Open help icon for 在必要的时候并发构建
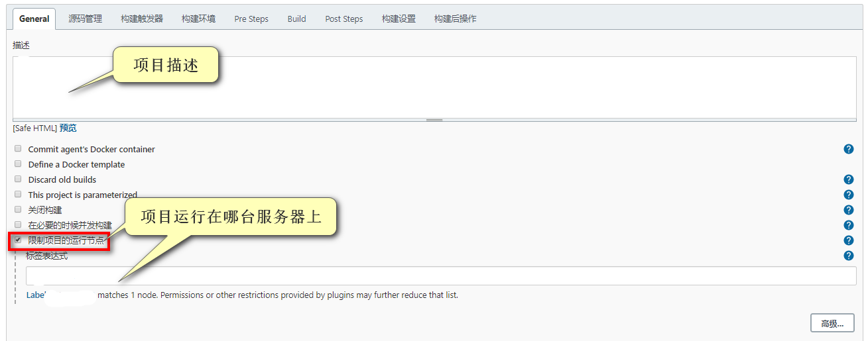 click(848, 225)
